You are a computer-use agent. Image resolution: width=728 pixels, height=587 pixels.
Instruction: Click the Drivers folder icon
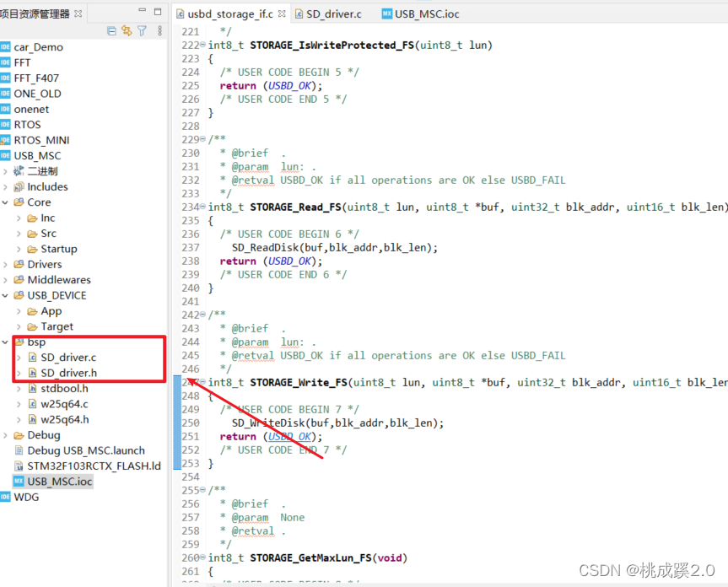(19, 265)
